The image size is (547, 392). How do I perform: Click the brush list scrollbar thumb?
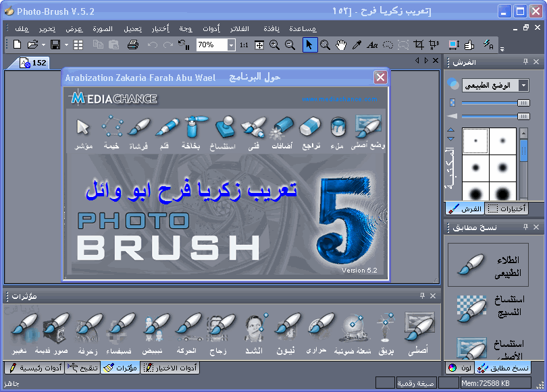pos(523,150)
